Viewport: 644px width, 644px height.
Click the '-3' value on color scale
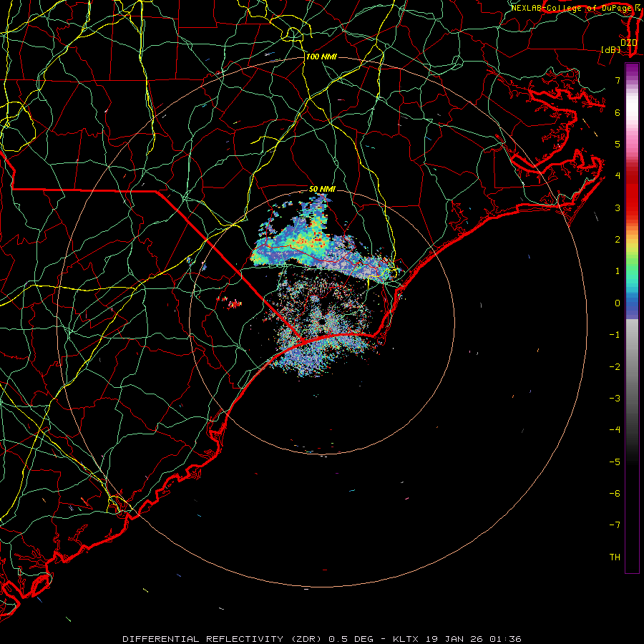click(615, 398)
